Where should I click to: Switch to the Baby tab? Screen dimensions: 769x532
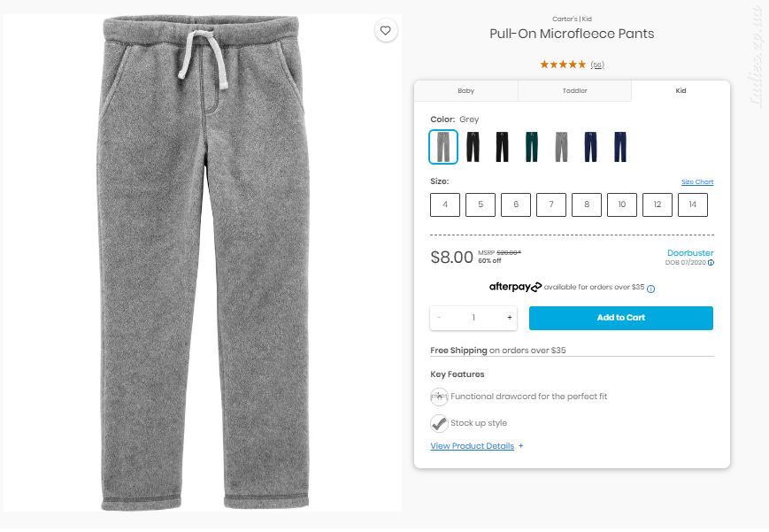click(x=465, y=91)
